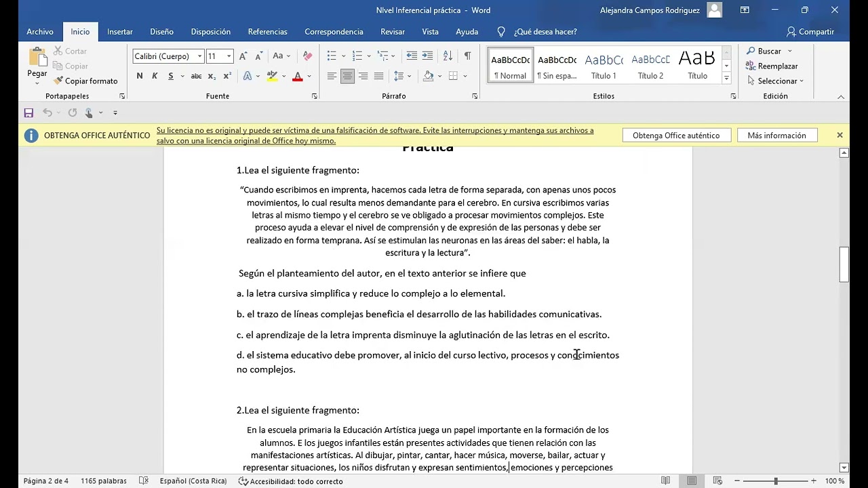Viewport: 868px width, 488px height.
Task: Apply the Sin espaciado style
Action: [x=557, y=65]
